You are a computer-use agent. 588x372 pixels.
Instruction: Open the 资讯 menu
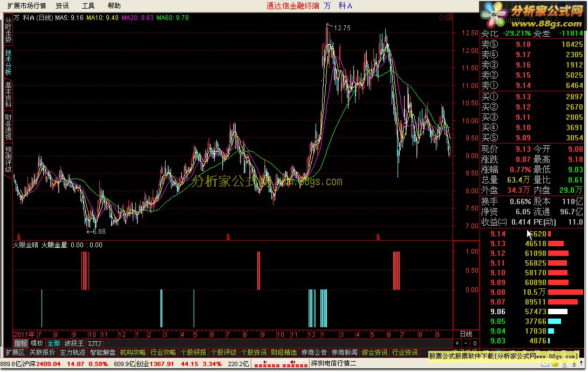pos(62,5)
